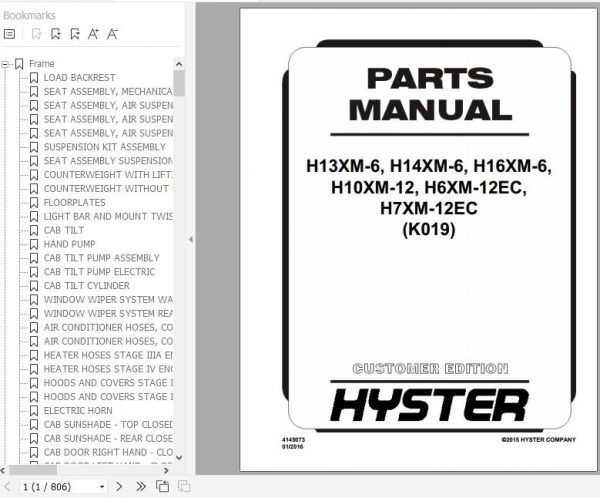This screenshot has height=498, width=600.
Task: Open LOAD BACKREST bookmark
Action: [x=80, y=78]
